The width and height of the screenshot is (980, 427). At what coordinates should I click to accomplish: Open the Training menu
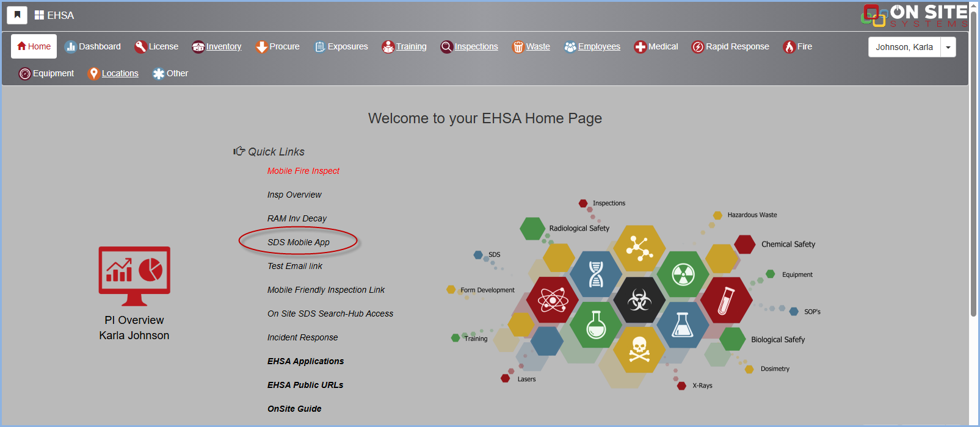coord(404,46)
